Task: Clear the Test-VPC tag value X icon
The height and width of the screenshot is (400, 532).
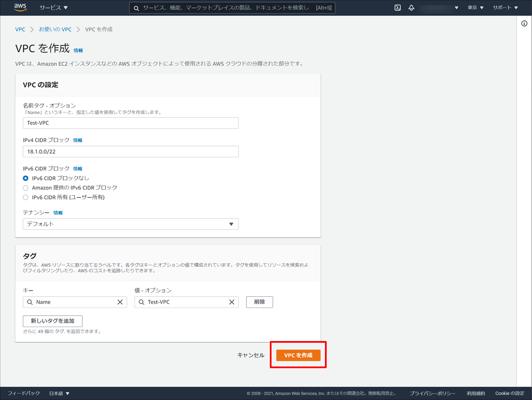Action: 232,302
